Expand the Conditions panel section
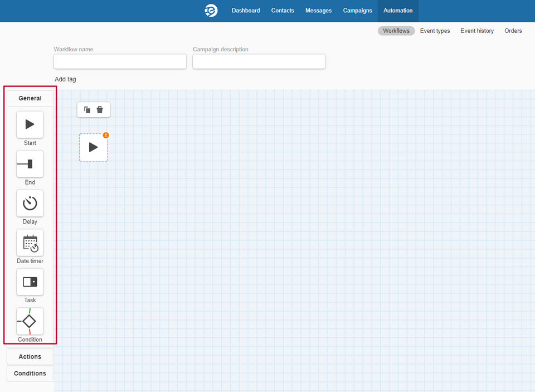The width and height of the screenshot is (535, 392). pyautogui.click(x=30, y=373)
